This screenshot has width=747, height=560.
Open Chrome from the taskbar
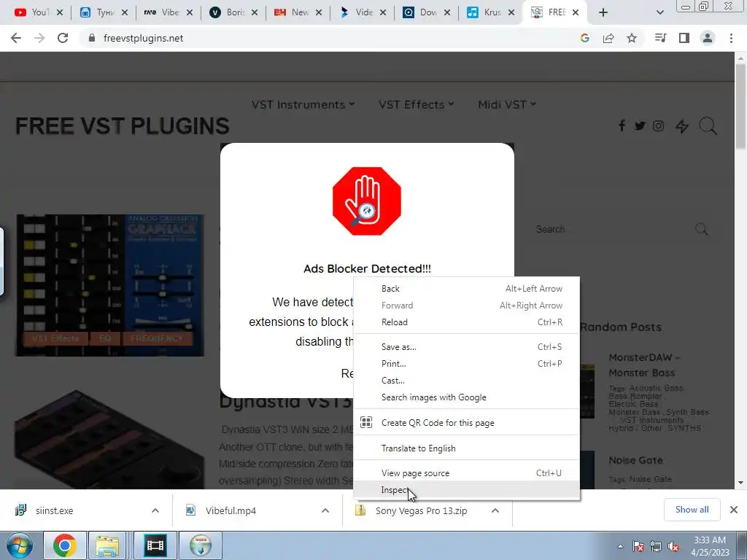pyautogui.click(x=65, y=545)
